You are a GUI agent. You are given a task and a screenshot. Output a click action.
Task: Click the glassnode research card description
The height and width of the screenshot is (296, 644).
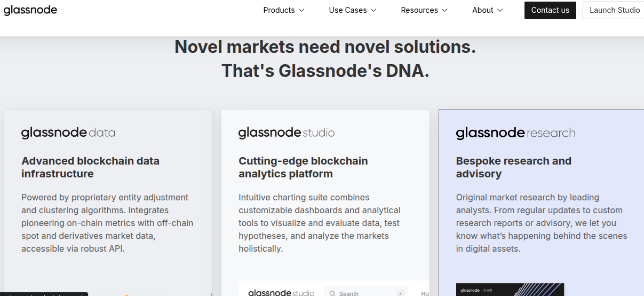click(542, 223)
